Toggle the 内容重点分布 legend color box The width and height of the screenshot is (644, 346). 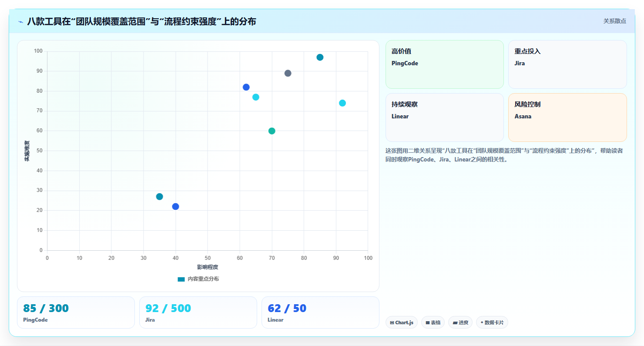coord(181,279)
